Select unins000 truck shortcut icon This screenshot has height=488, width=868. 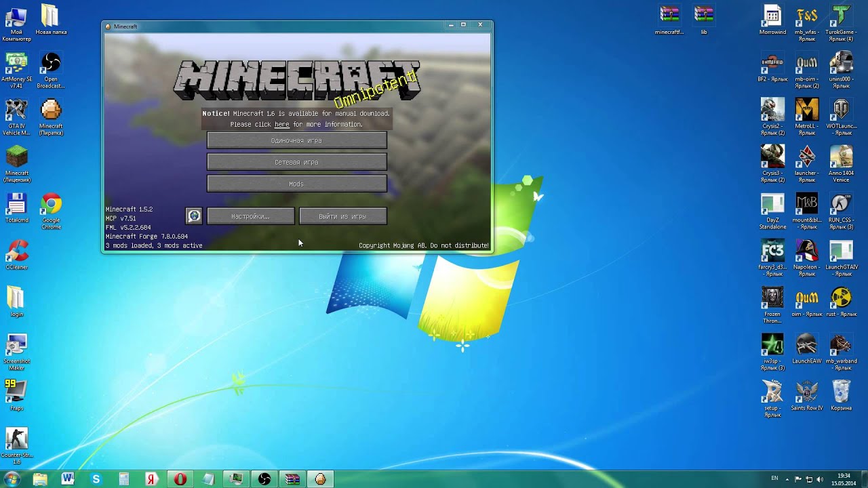point(841,70)
